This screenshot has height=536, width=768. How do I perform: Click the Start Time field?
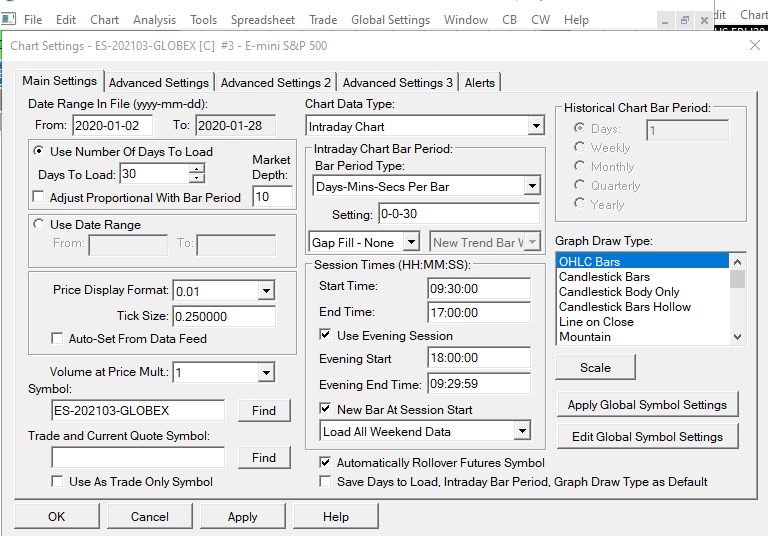[x=479, y=289]
